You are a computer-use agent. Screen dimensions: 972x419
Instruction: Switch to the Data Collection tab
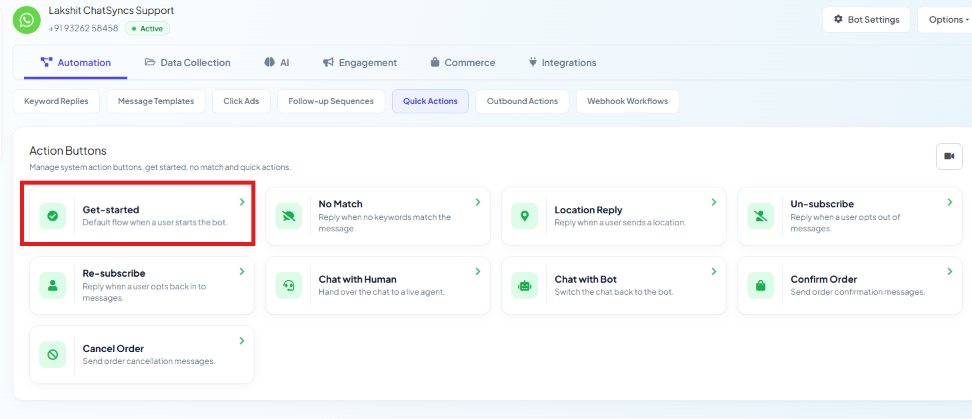click(187, 63)
